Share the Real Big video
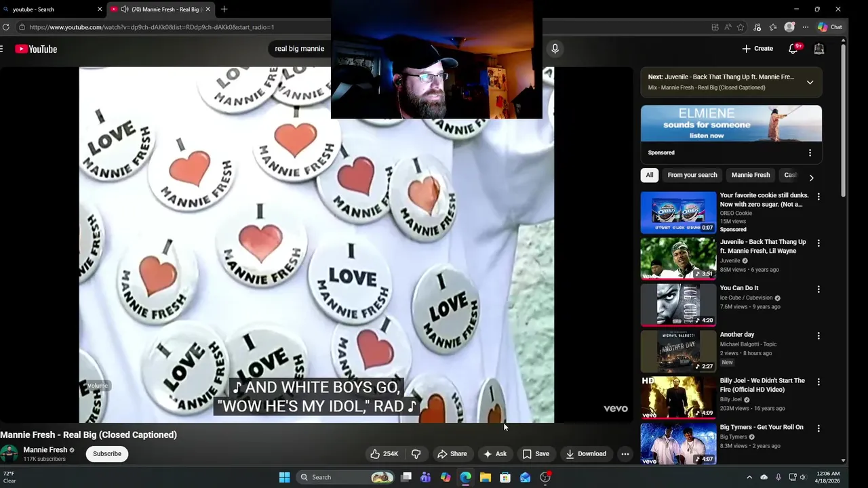Screen dimensions: 868x488 point(452,454)
